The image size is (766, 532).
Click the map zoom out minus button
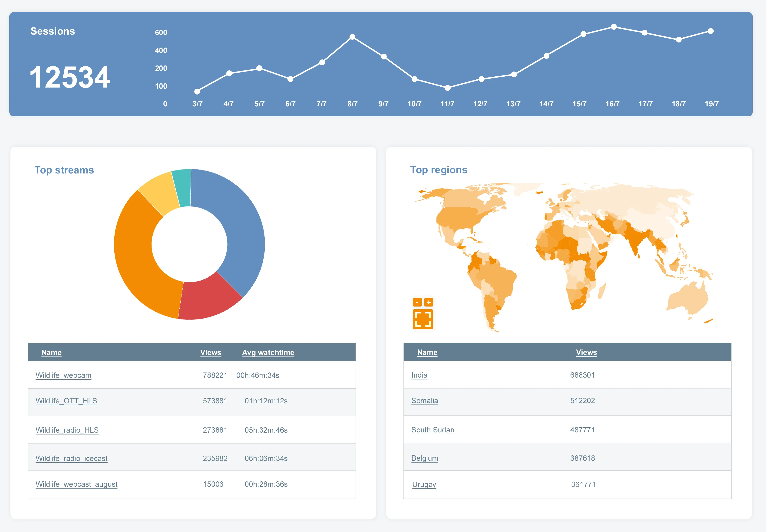pos(417,302)
